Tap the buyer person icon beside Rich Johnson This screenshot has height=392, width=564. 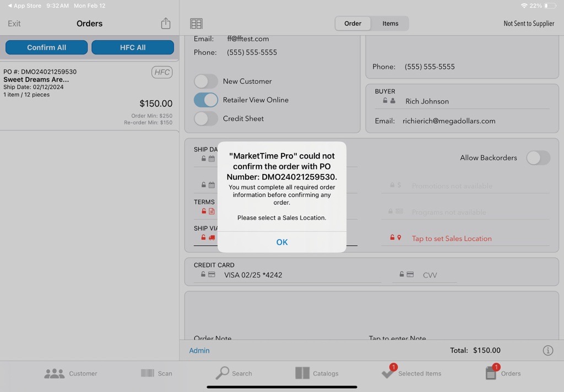[393, 101]
